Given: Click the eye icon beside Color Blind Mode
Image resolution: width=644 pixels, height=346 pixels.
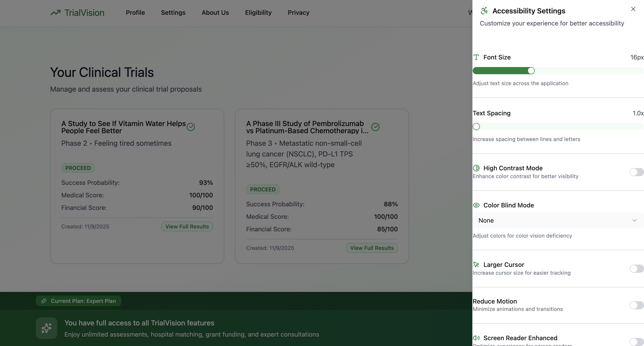Looking at the screenshot, I should pos(476,205).
